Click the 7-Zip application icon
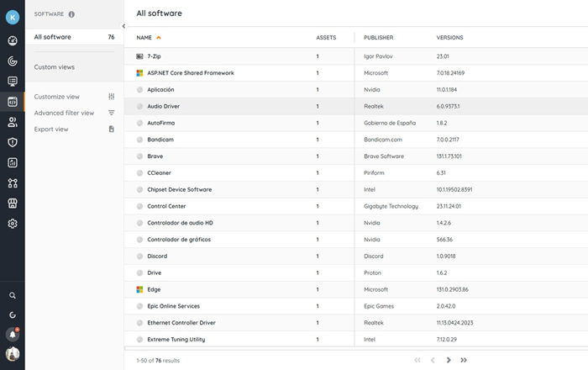Viewport: 588px width, 370px height. point(139,56)
